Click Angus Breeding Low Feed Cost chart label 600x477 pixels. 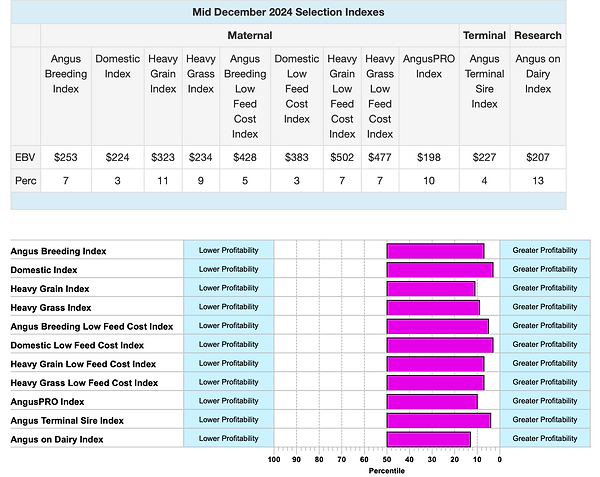92,326
